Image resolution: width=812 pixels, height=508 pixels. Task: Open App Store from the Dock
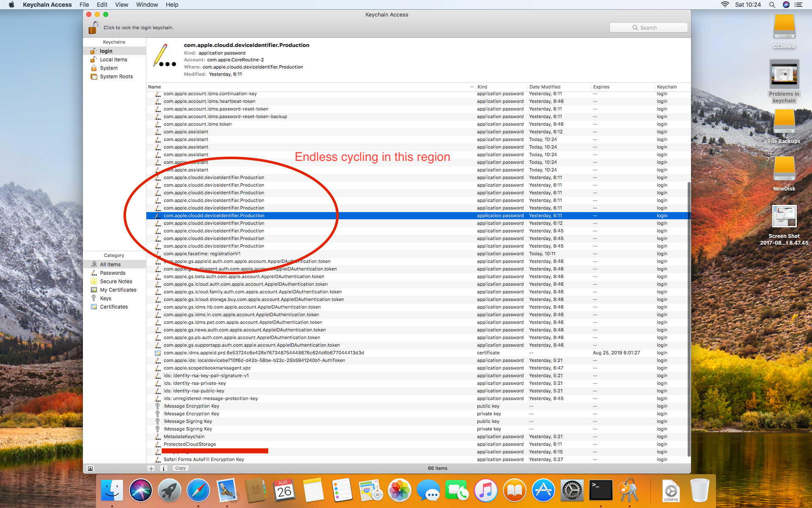[x=543, y=491]
